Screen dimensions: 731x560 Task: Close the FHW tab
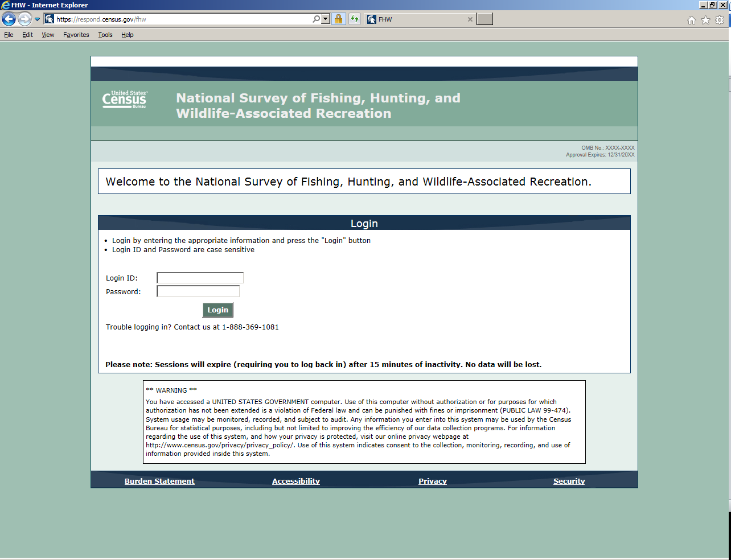click(x=470, y=19)
